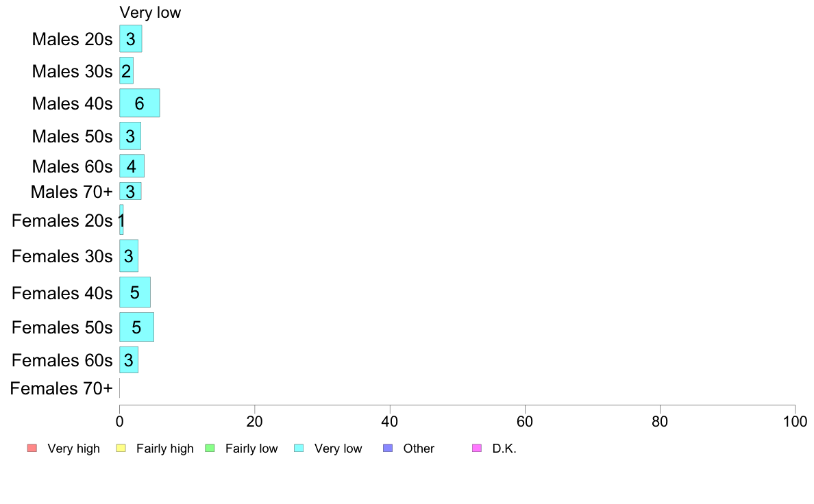
Task: Click the Males 20s bar showing 3
Action: coord(131,38)
